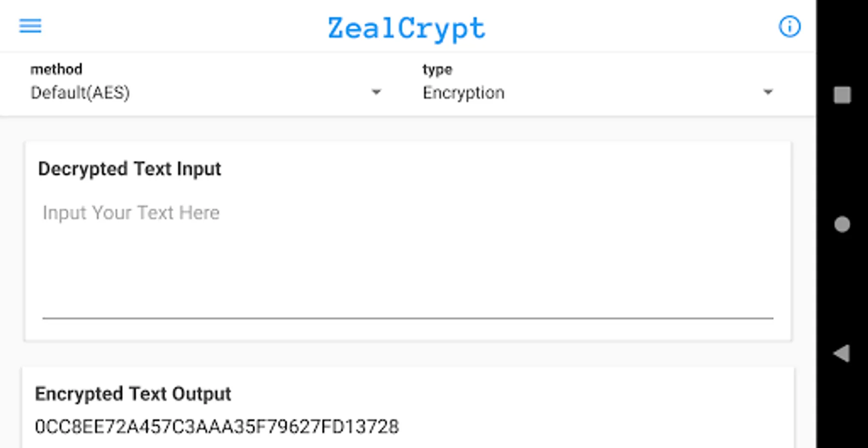Image resolution: width=868 pixels, height=448 pixels.
Task: Expand the type dropdown arrow
Action: (x=768, y=92)
